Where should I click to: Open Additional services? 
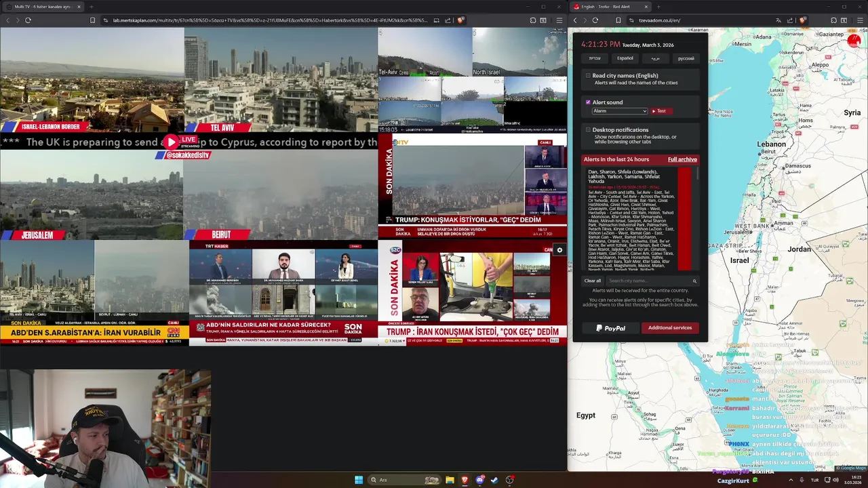[x=670, y=328]
